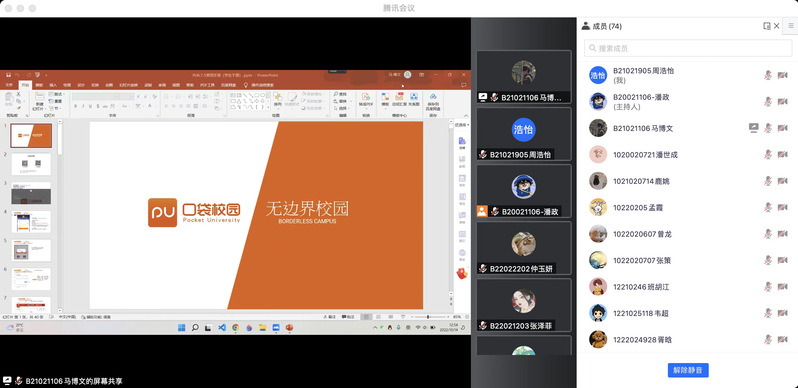Image resolution: width=798 pixels, height=388 pixels.
Task: Toggle microphone for 周浩怡 in members list
Action: click(x=768, y=75)
